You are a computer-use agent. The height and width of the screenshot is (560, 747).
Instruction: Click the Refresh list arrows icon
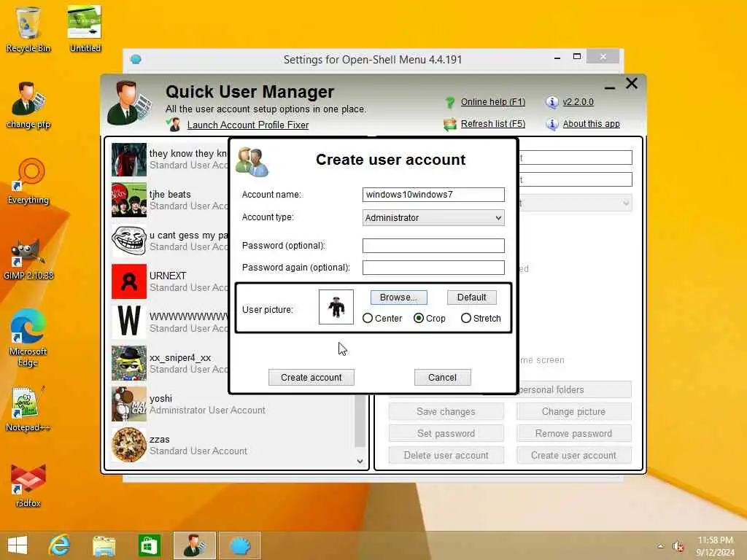tap(449, 124)
